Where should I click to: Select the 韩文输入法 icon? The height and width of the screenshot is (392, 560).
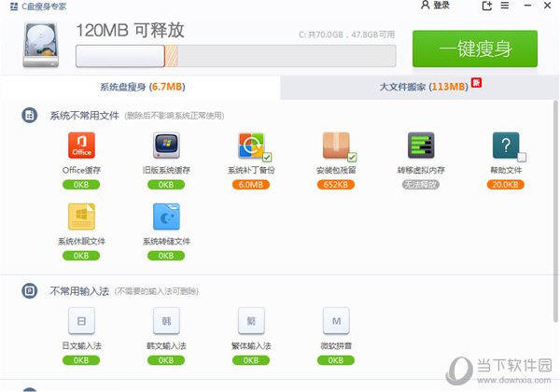(166, 320)
